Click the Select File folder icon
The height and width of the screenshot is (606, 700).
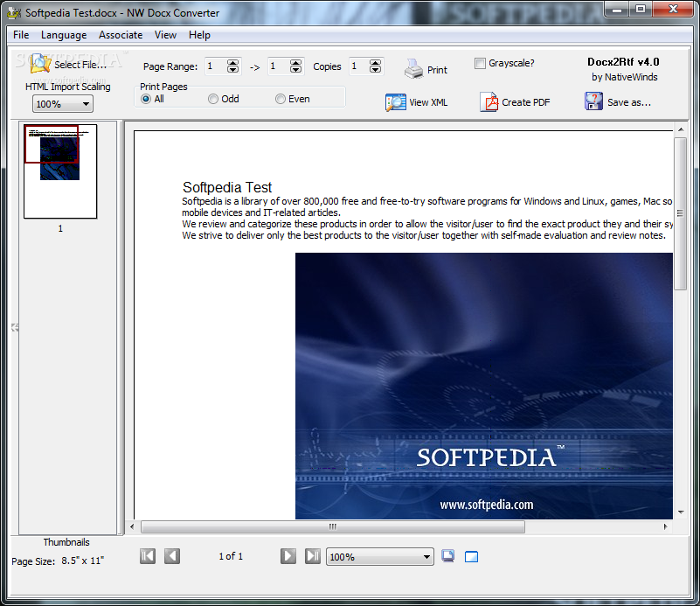click(x=40, y=64)
